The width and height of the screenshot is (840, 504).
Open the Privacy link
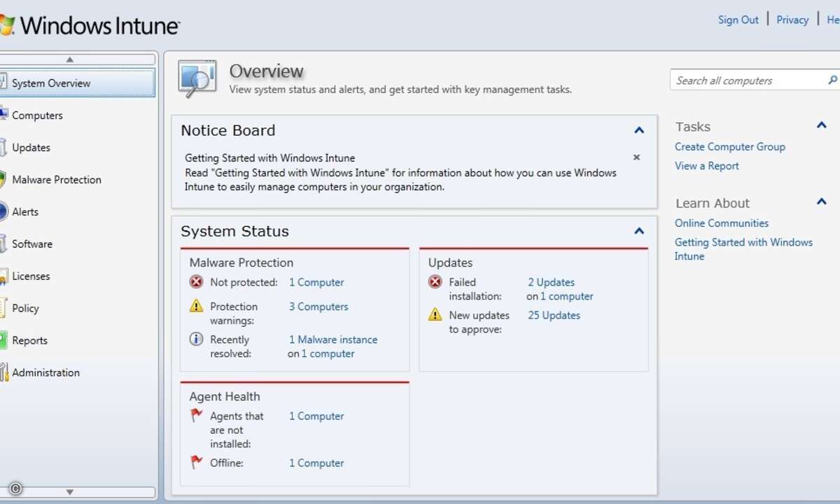pyautogui.click(x=792, y=20)
